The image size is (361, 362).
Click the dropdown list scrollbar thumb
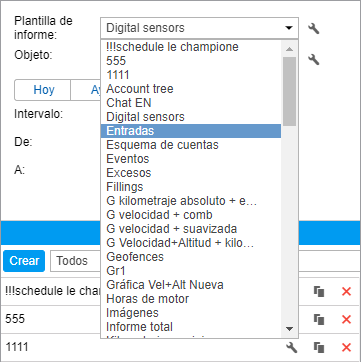tap(289, 91)
